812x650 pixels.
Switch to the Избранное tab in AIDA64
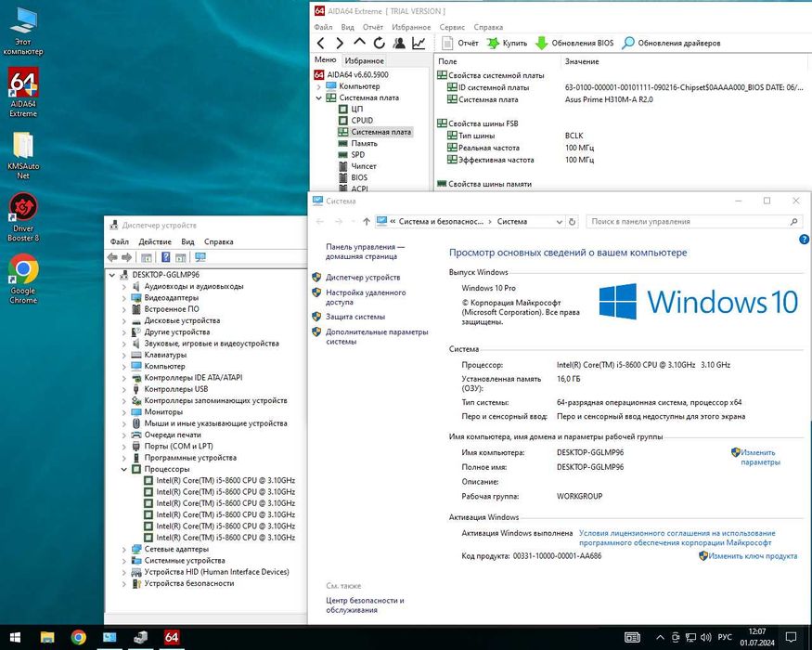365,60
